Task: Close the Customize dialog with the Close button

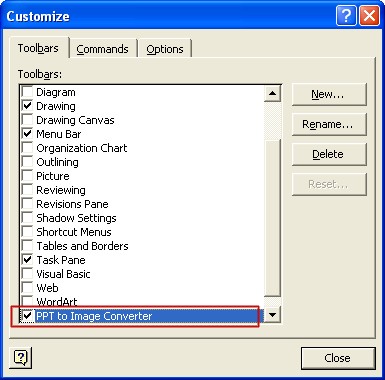Action: (x=338, y=358)
